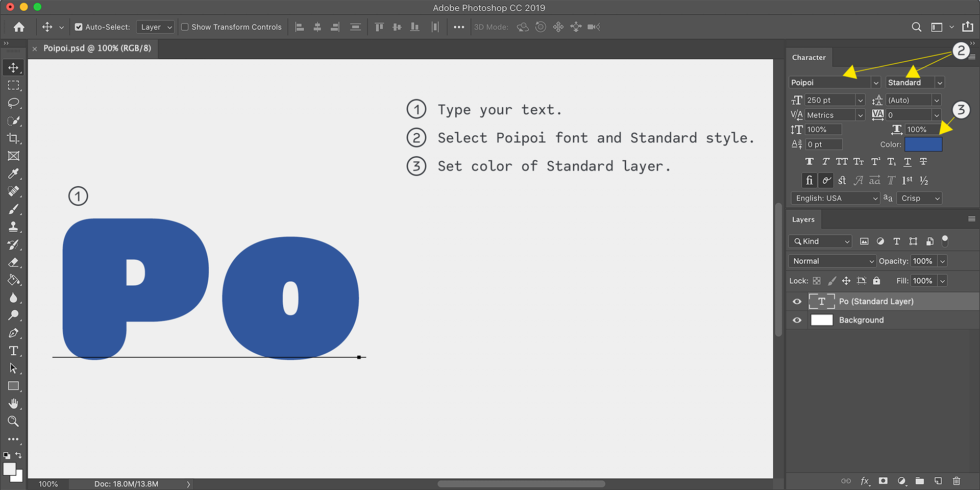Pick the Eyedropper tool
Viewport: 980px width, 490px height.
(x=13, y=174)
